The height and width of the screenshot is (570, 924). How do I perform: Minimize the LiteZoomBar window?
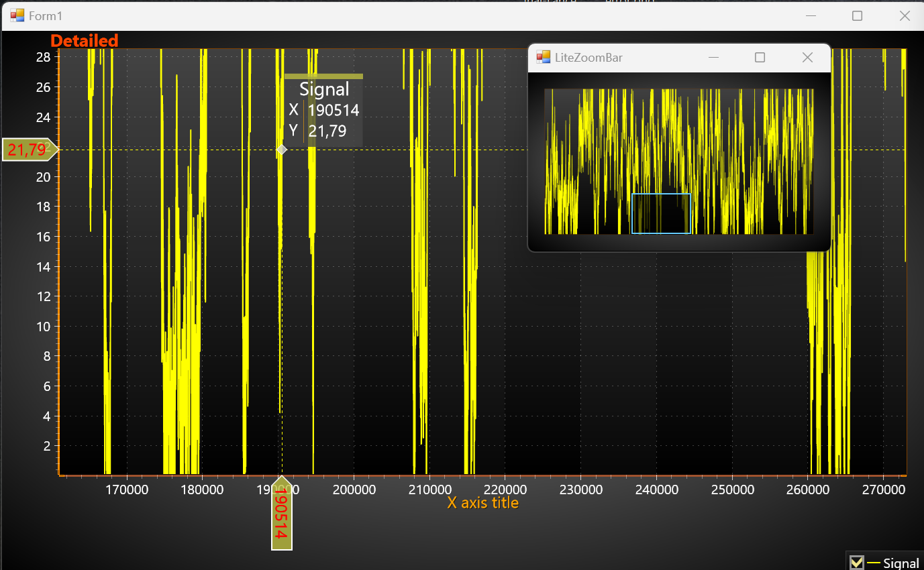pyautogui.click(x=713, y=58)
